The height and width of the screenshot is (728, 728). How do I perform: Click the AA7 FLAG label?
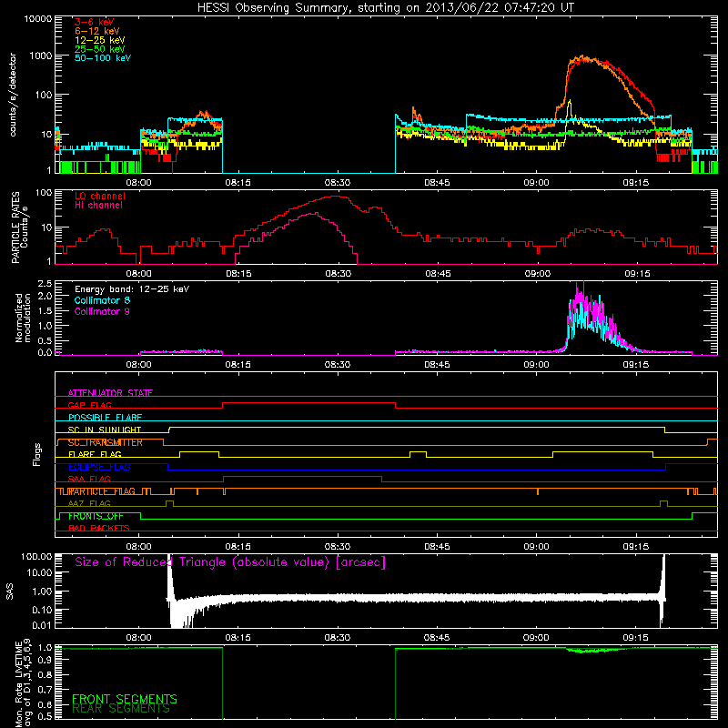[89, 503]
